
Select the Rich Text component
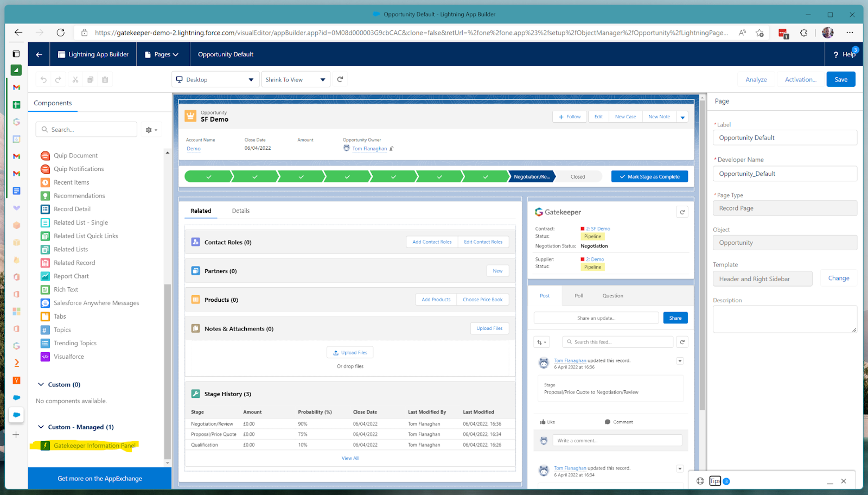[66, 290]
